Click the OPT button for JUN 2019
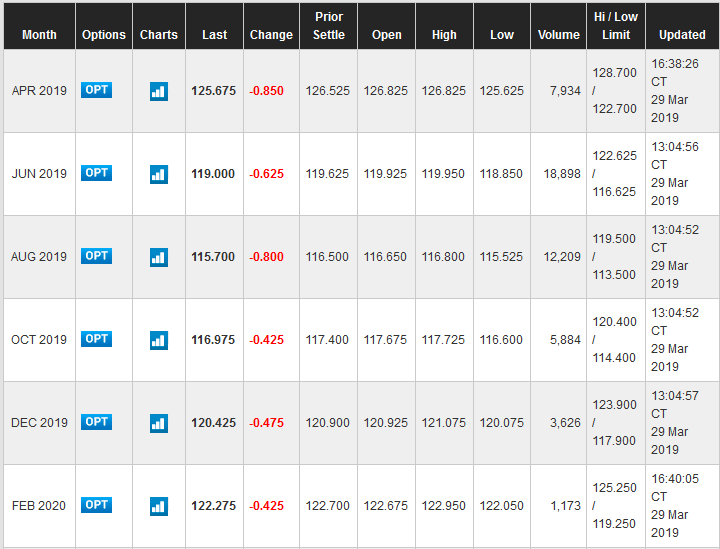Screen dimensions: 720x549 pos(96,173)
